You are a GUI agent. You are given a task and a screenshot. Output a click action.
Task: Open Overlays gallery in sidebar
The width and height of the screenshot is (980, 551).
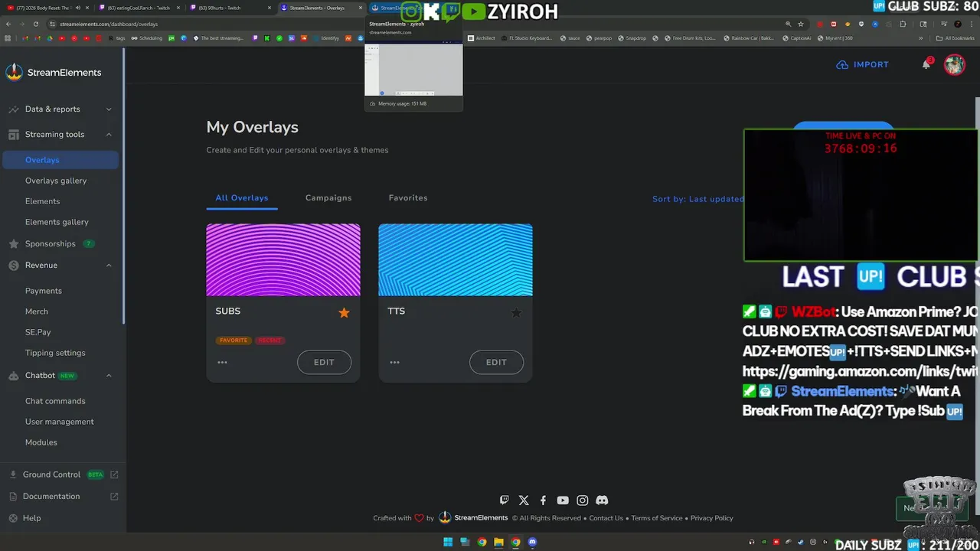pyautogui.click(x=56, y=181)
